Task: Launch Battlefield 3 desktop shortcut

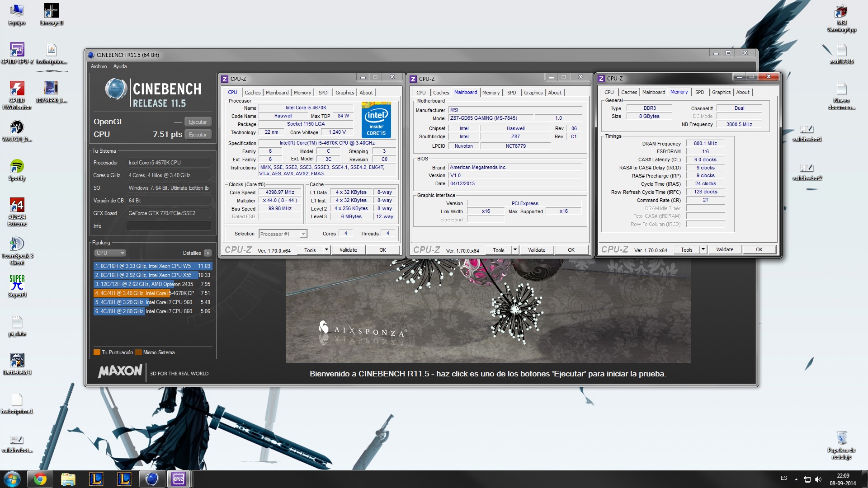Action: (x=17, y=364)
